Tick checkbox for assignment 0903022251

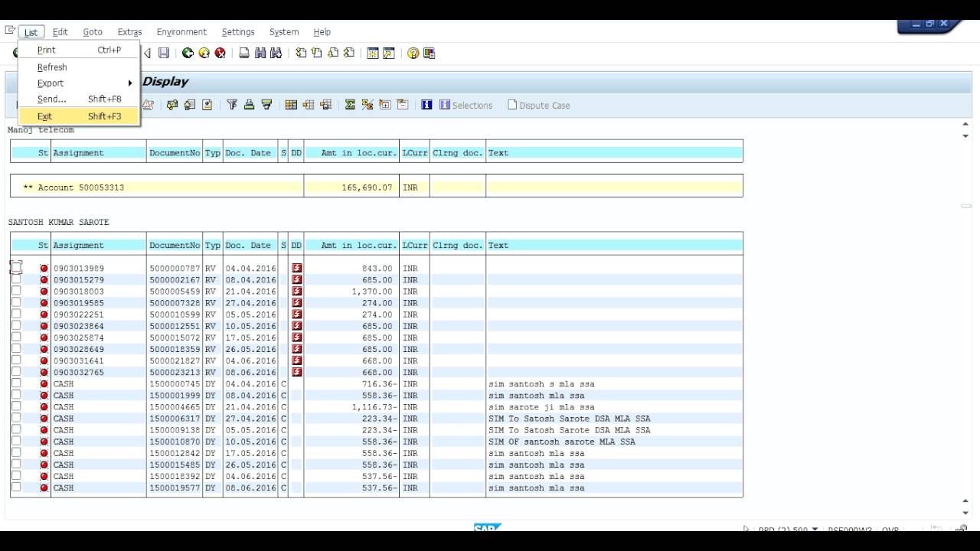coord(16,314)
